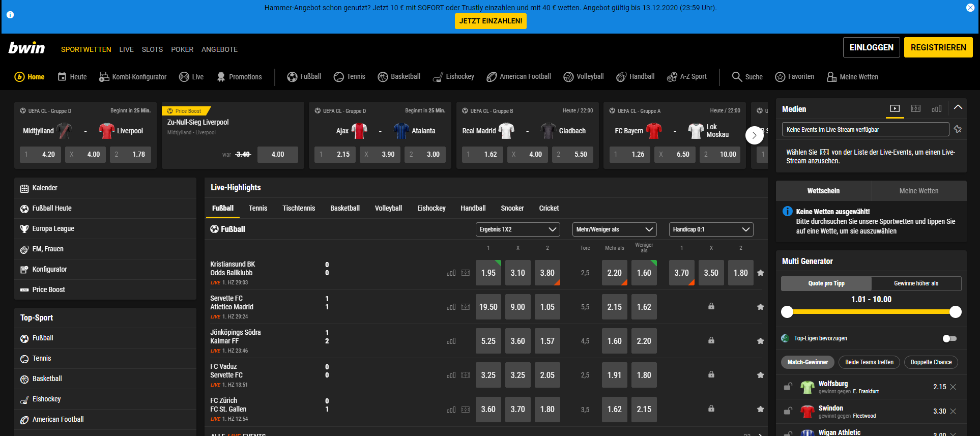Select the Snooker tab in Live-Highlights
980x436 pixels.
pyautogui.click(x=512, y=208)
